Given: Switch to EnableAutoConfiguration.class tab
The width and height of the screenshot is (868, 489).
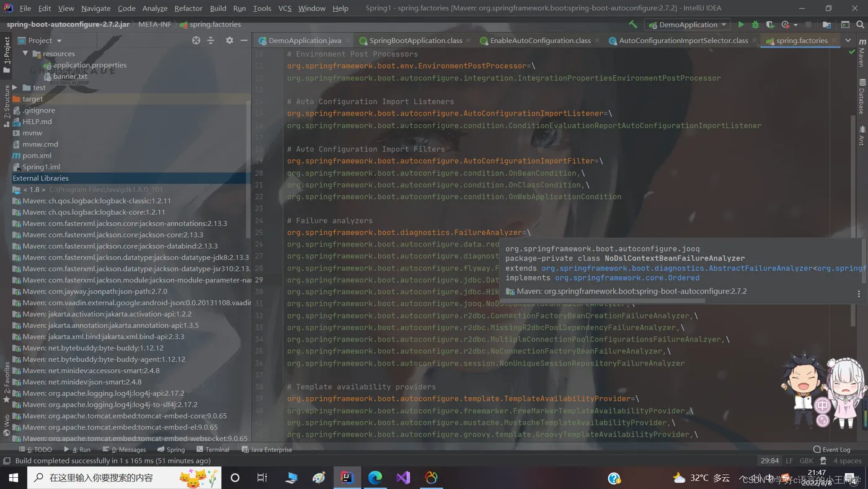Looking at the screenshot, I should click(x=540, y=40).
